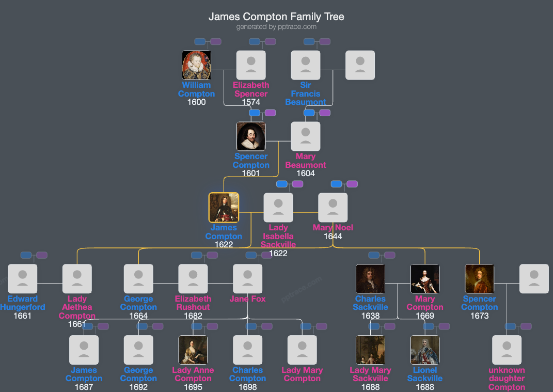Image resolution: width=553 pixels, height=392 pixels.
Task: Toggle the purple pill above Mary Noel
Action: point(352,183)
